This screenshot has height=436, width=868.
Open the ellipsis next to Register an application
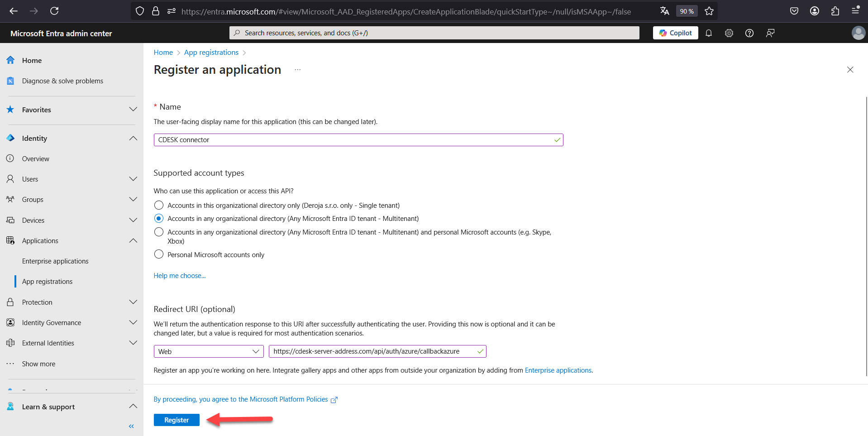pyautogui.click(x=297, y=70)
